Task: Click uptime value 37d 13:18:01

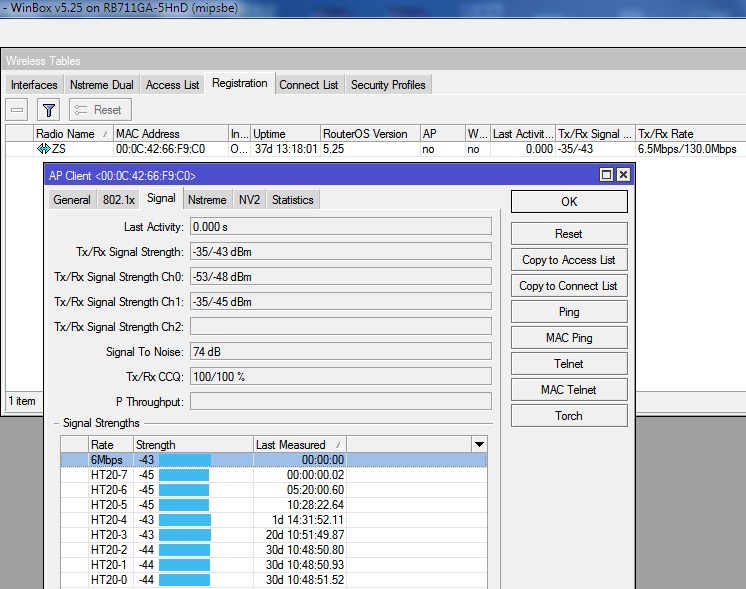Action: pyautogui.click(x=285, y=149)
